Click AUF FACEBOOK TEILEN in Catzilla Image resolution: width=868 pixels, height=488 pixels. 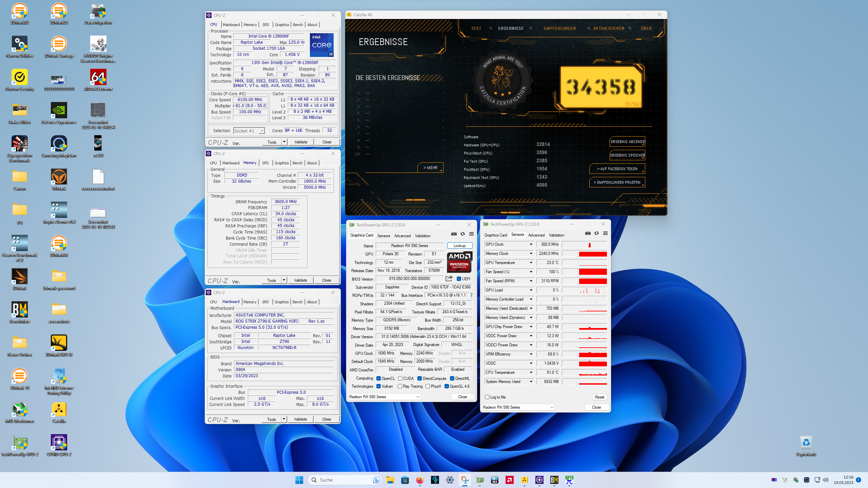click(x=617, y=169)
